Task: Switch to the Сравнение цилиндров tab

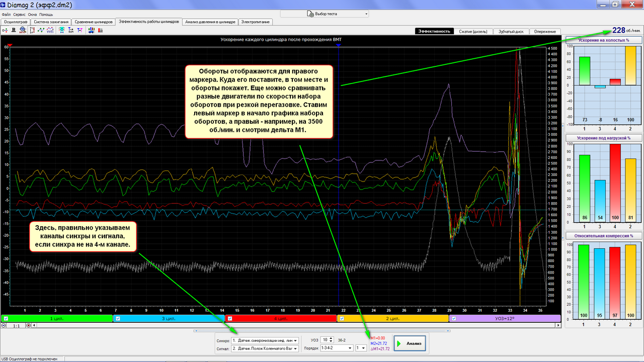Action: [x=93, y=22]
